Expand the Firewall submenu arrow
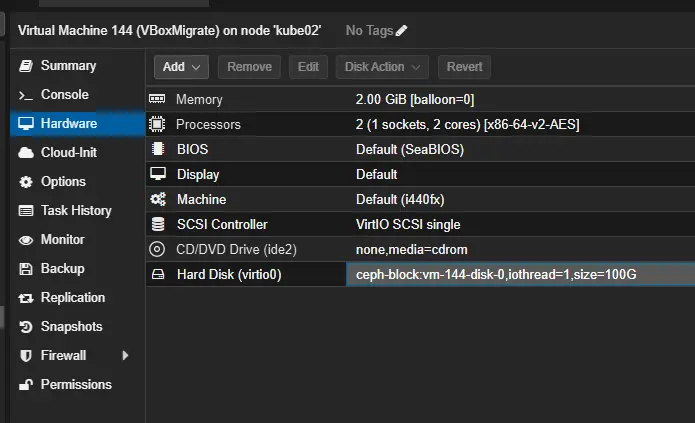 pos(125,356)
